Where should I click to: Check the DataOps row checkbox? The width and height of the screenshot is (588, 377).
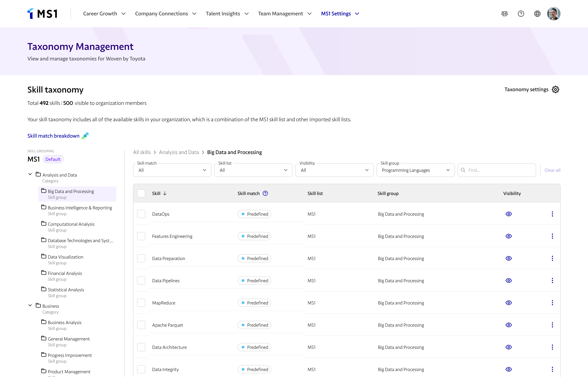tap(141, 214)
